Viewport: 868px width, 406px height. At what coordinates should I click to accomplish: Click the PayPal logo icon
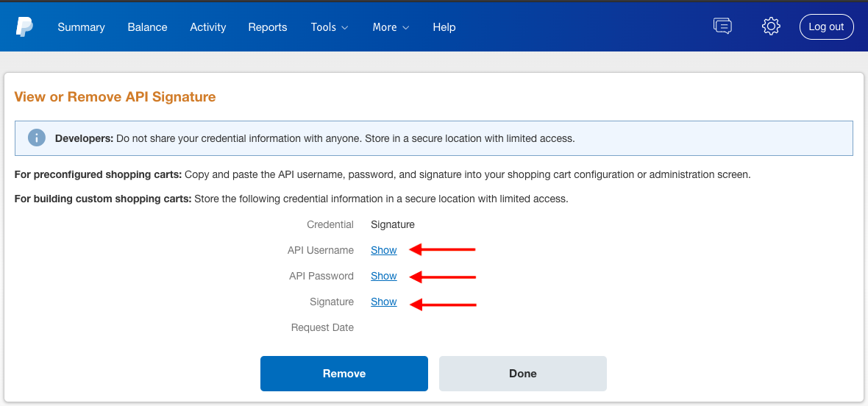click(24, 26)
